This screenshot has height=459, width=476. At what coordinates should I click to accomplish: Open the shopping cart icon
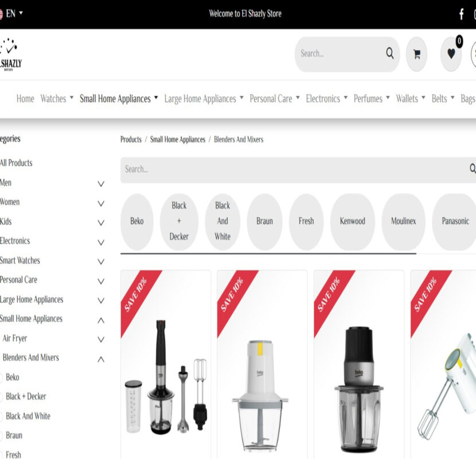[417, 55]
